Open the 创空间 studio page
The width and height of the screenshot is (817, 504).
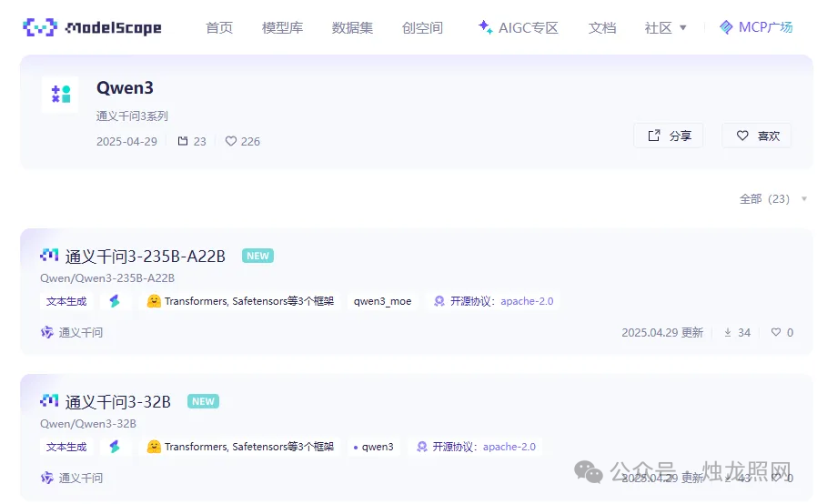tap(422, 27)
